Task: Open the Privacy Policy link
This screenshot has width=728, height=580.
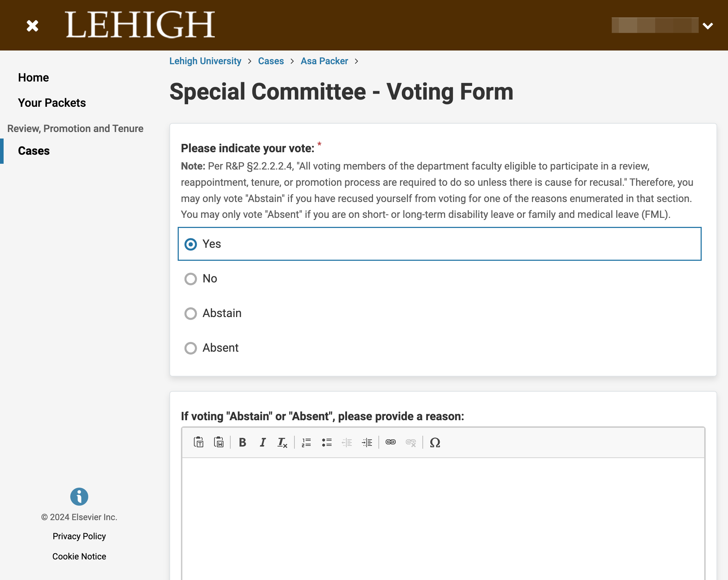Action: pos(79,536)
